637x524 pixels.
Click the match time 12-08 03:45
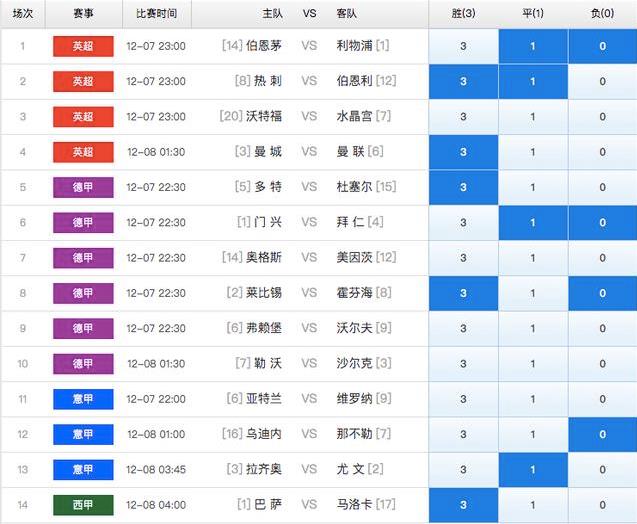coord(156,470)
